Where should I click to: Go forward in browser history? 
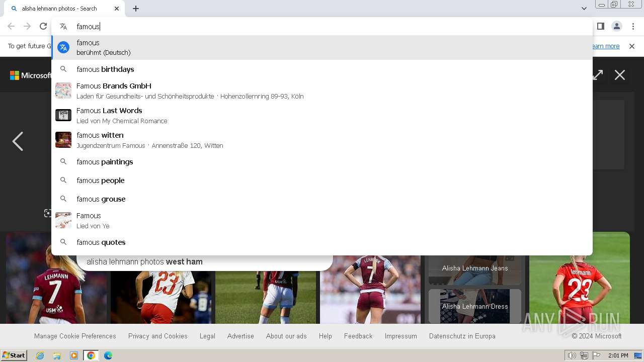(x=27, y=26)
